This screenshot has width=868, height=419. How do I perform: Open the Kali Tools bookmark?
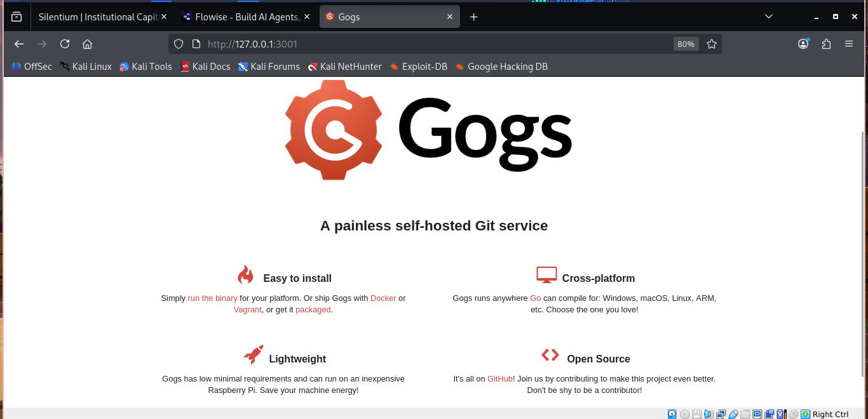click(x=146, y=67)
